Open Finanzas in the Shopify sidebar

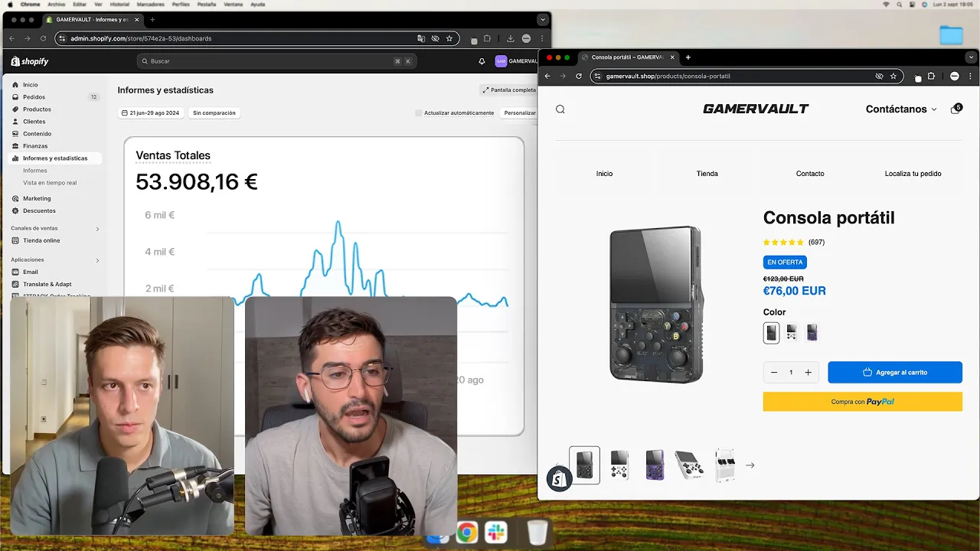35,146
